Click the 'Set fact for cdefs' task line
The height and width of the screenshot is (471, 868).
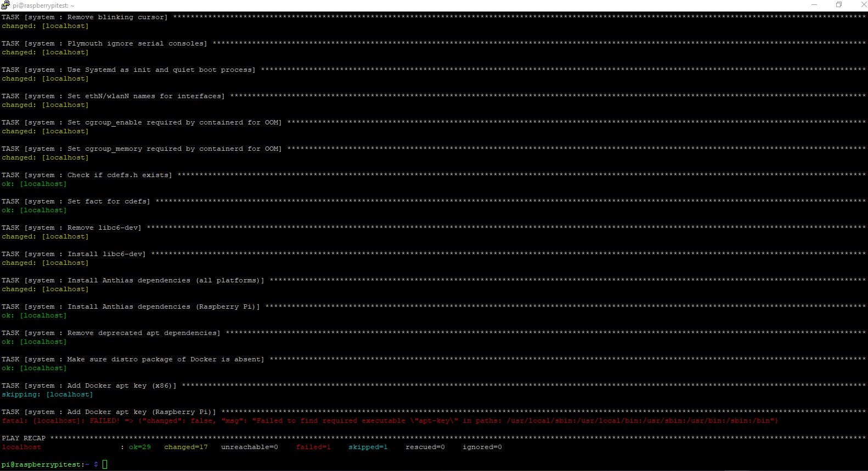coord(433,201)
